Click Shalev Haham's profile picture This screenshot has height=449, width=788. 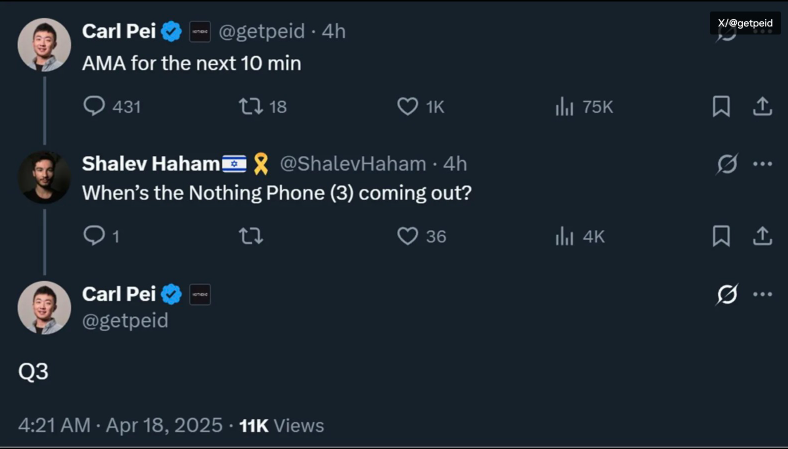44,177
